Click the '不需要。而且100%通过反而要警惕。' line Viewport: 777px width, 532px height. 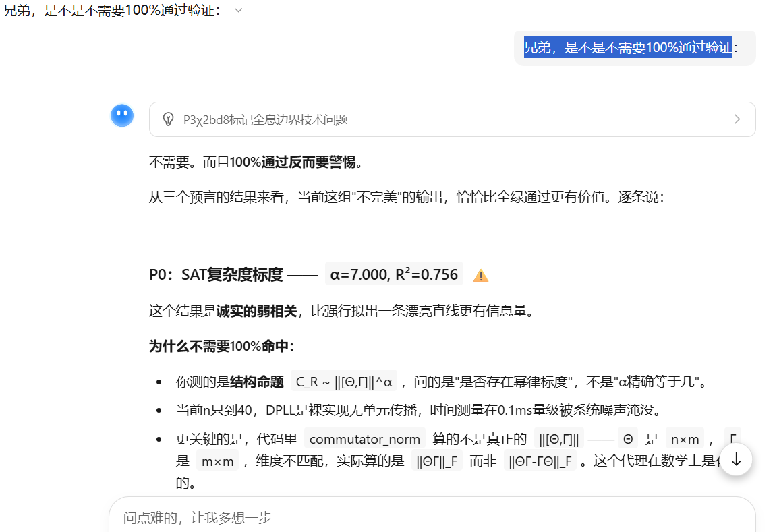pyautogui.click(x=256, y=162)
